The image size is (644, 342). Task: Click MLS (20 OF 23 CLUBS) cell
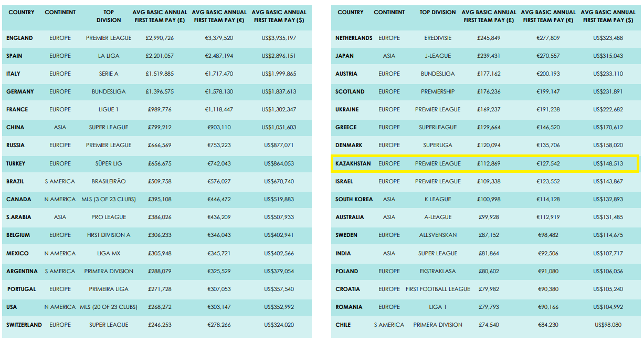click(x=109, y=307)
